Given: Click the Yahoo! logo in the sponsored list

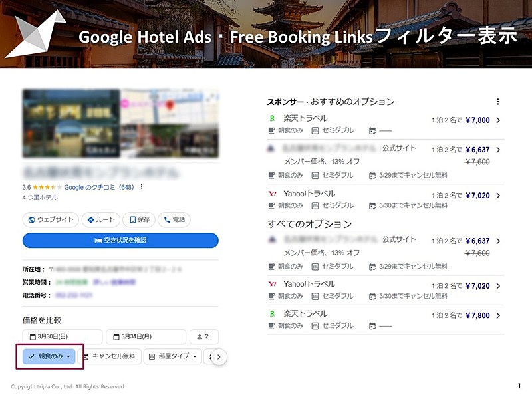Looking at the screenshot, I should [x=272, y=194].
